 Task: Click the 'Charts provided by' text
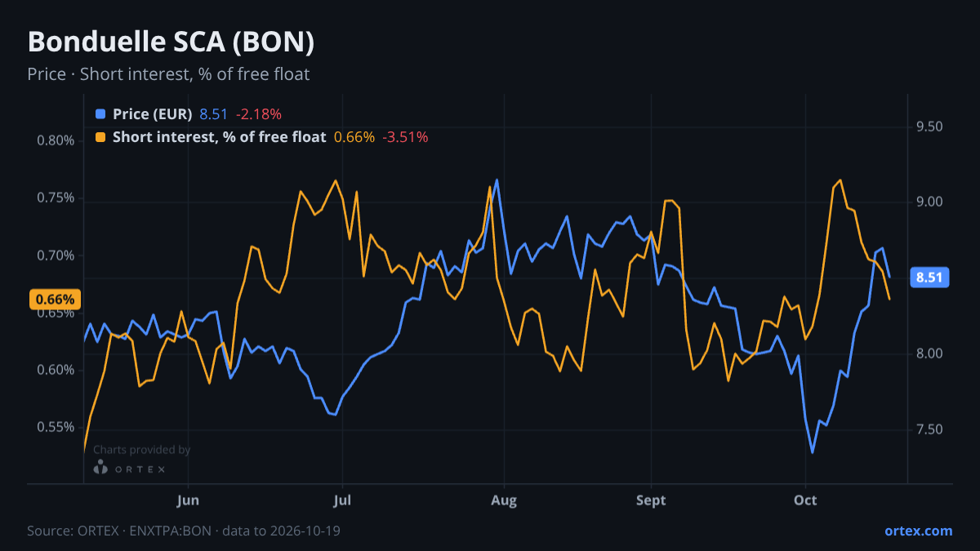click(x=142, y=450)
